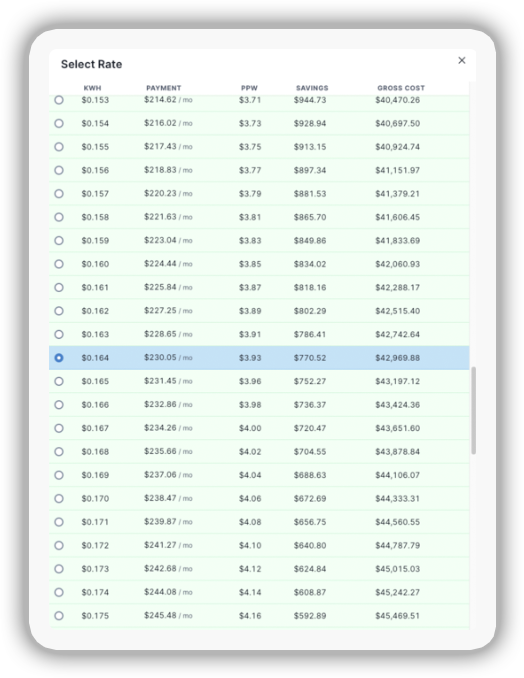Image resolution: width=524 pixels, height=678 pixels.
Task: Choose the $0.173 kWh rate radio button
Action: 59,569
